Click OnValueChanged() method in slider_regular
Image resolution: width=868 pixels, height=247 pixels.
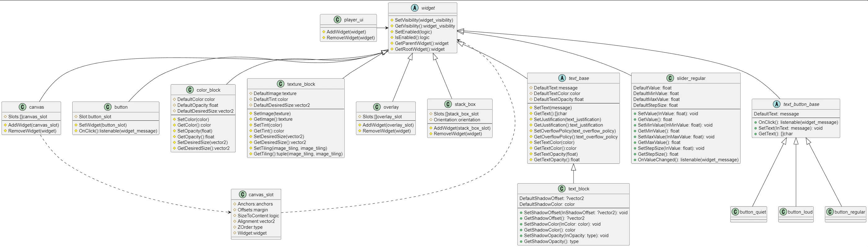click(x=688, y=160)
